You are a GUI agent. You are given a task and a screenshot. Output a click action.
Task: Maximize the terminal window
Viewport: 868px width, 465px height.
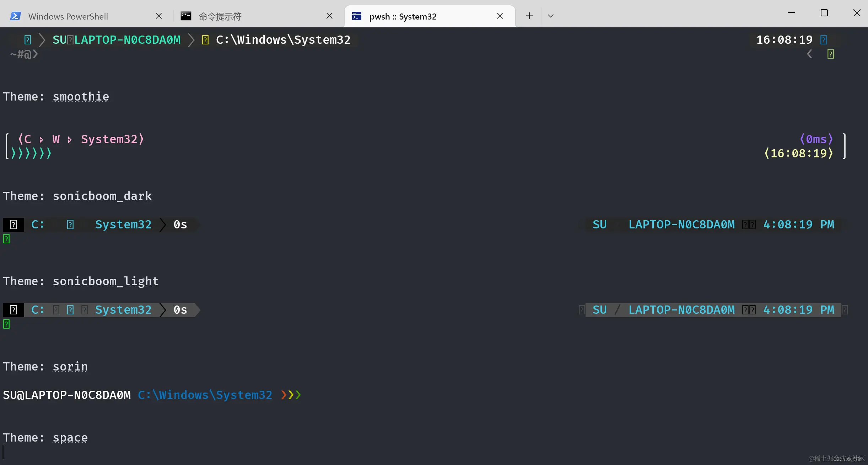tap(824, 13)
